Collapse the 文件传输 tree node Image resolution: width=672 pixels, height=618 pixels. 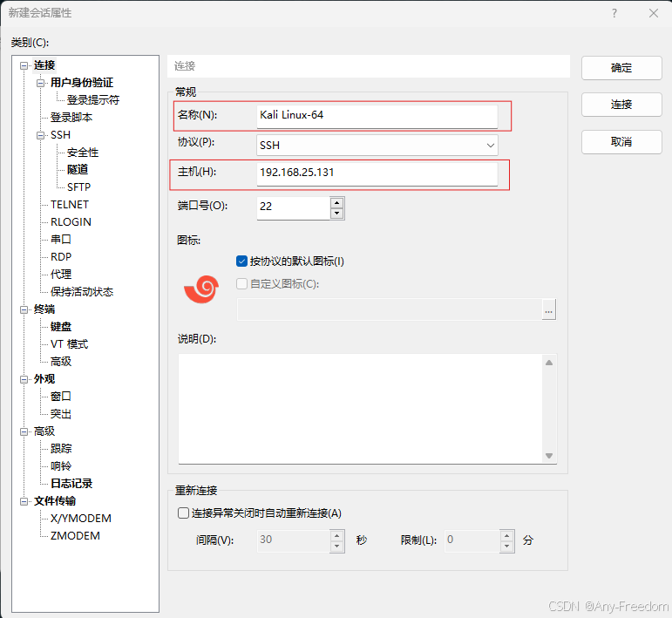[x=24, y=501]
